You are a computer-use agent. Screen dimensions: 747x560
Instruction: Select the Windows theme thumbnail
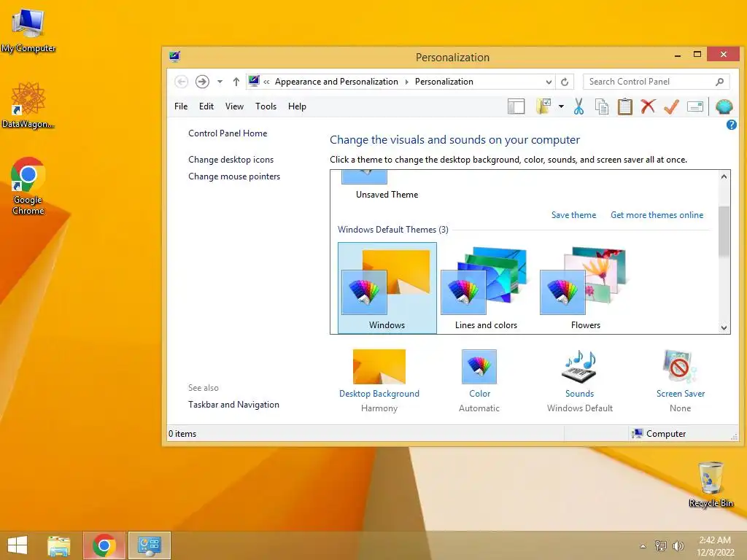pyautogui.click(x=387, y=287)
